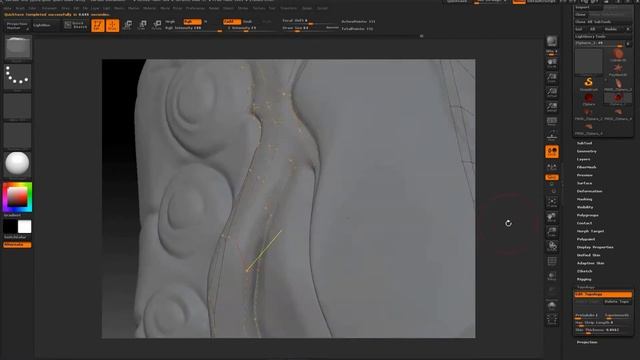Click the right shelf Scale view icon

click(x=552, y=232)
